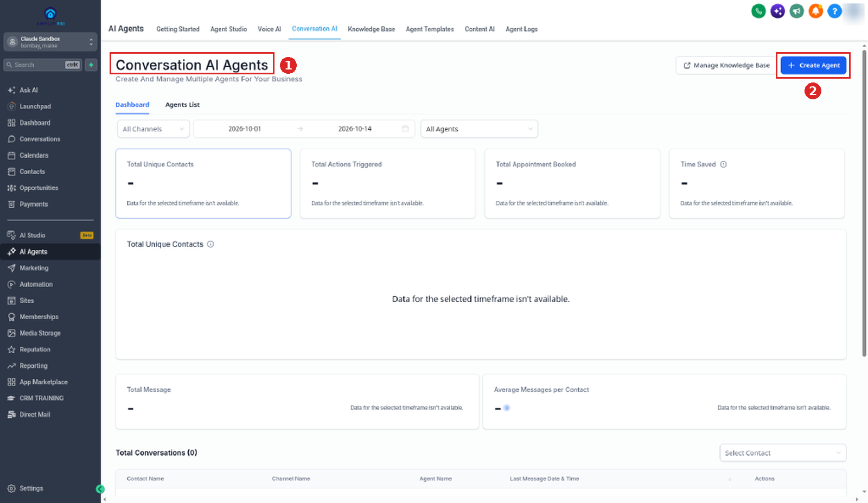The width and height of the screenshot is (868, 503).
Task: Click the green megaphone announcements icon
Action: (x=796, y=11)
